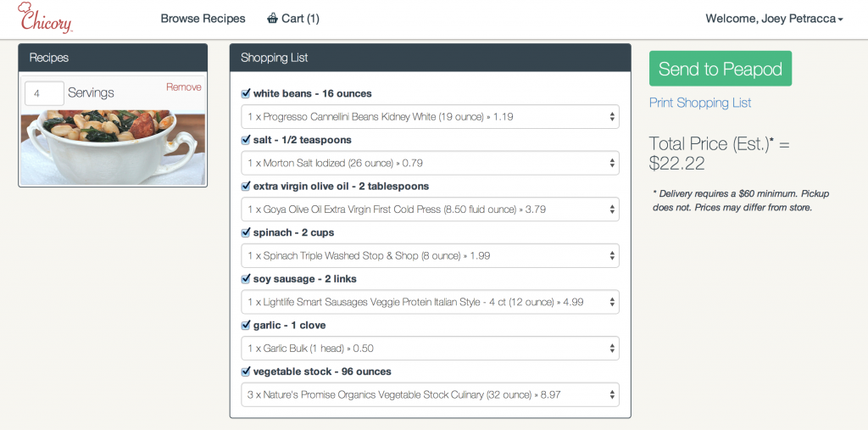Toggle the vegetable stock checkbox
The height and width of the screenshot is (430, 868).
click(246, 371)
